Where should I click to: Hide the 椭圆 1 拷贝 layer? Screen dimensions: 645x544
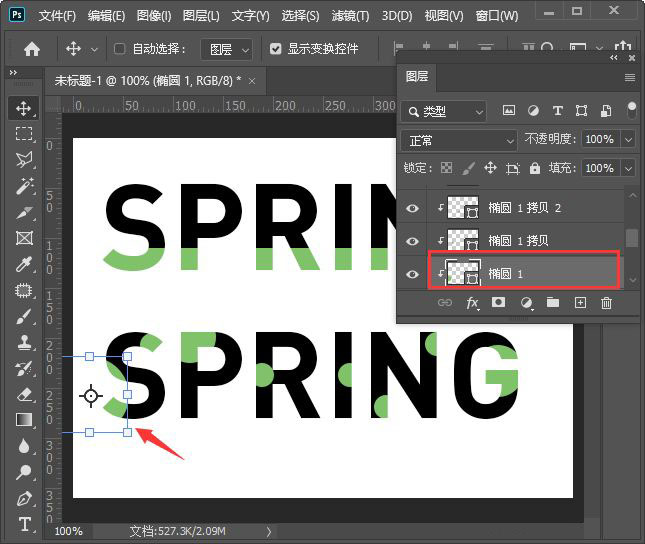click(412, 241)
